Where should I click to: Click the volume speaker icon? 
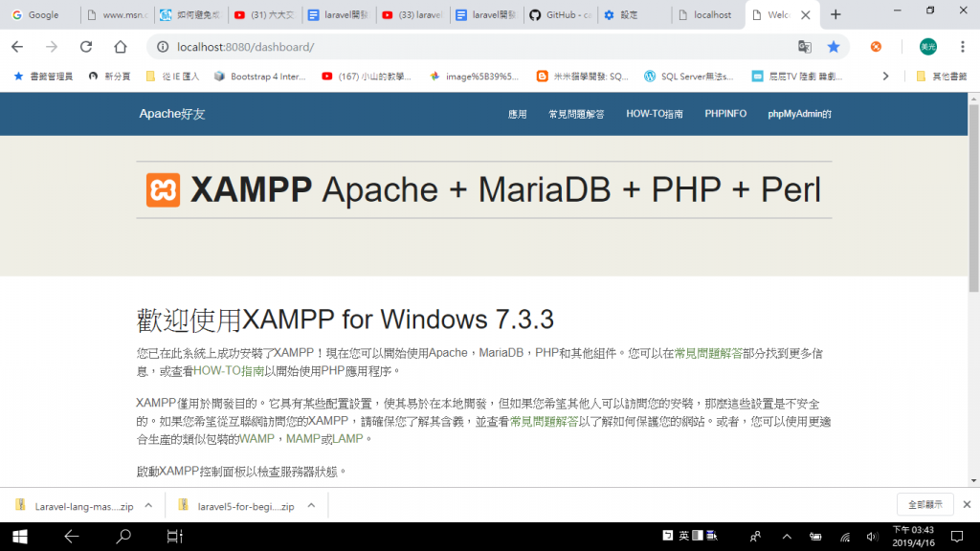pyautogui.click(x=872, y=537)
